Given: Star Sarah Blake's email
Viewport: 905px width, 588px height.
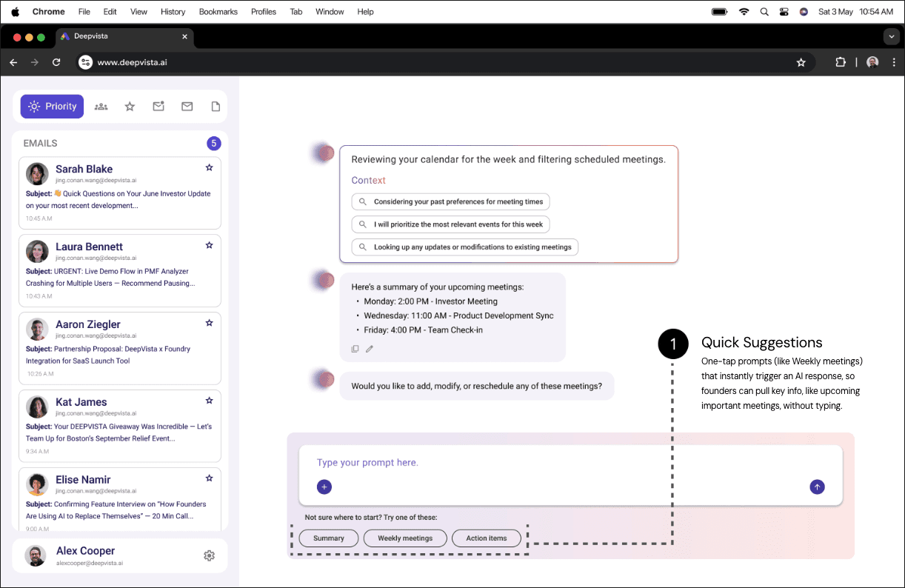Looking at the screenshot, I should point(209,168).
